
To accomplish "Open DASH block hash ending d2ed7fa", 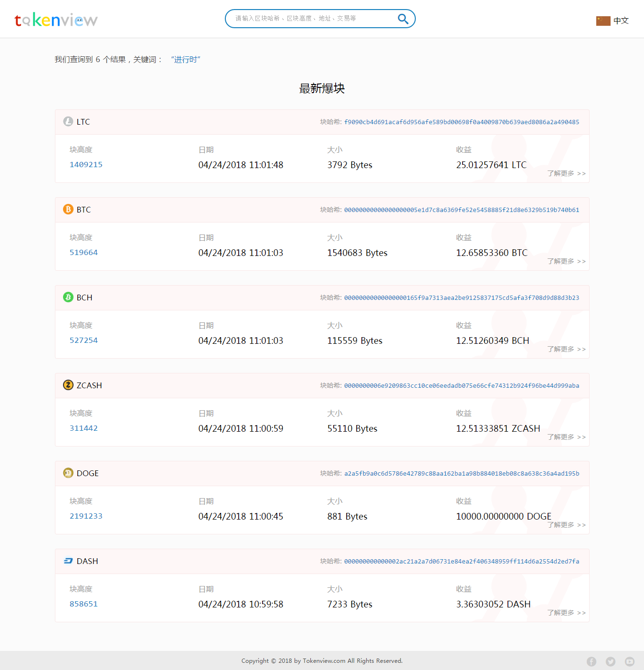I will coord(462,562).
